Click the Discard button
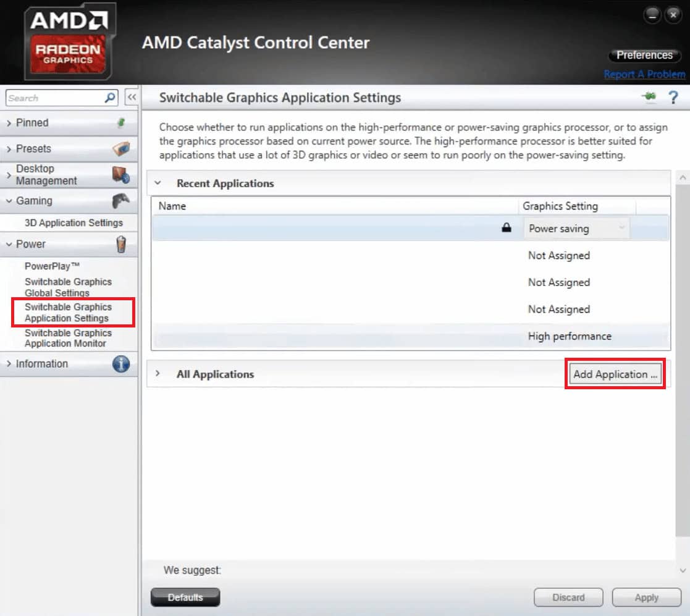690x616 pixels. [x=568, y=597]
